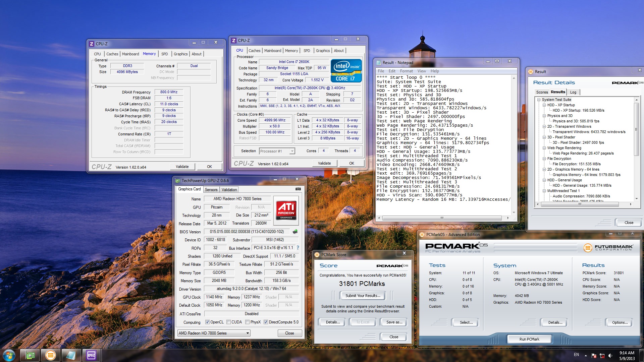Click Validate in CPU-Z Memory window
The height and width of the screenshot is (362, 644).
182,167
